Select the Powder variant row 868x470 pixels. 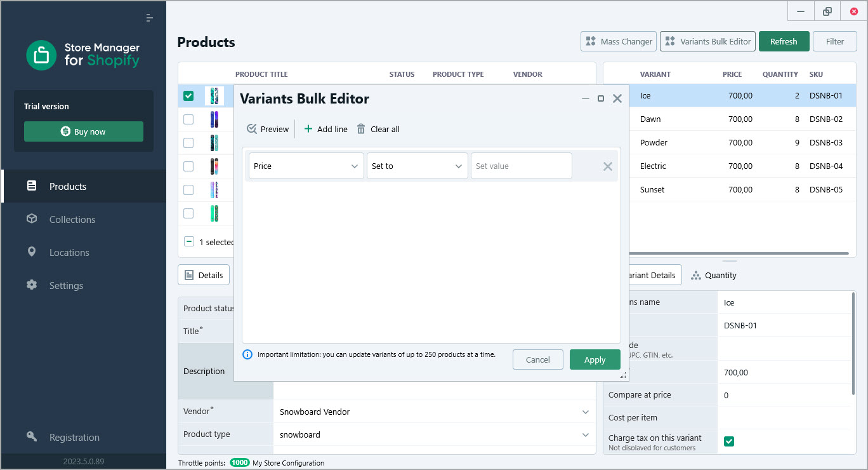click(742, 142)
